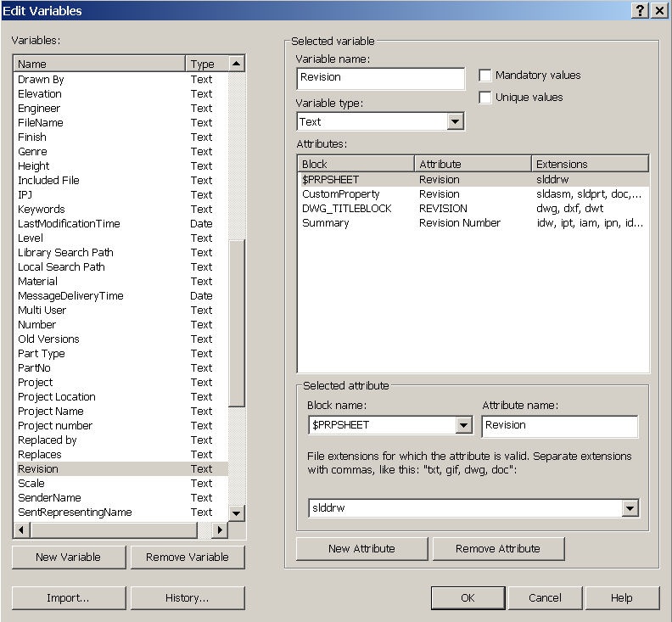Open the Variable type dropdown
672x622 pixels.
coord(455,121)
